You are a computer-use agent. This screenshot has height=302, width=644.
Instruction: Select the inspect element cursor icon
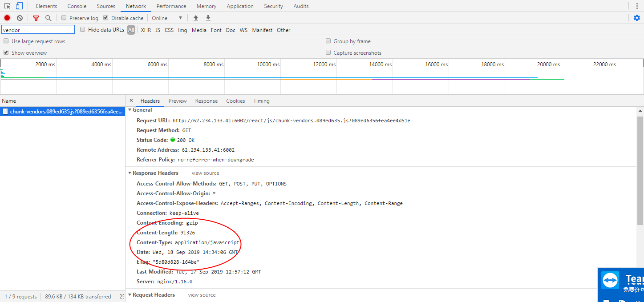pyautogui.click(x=6, y=6)
